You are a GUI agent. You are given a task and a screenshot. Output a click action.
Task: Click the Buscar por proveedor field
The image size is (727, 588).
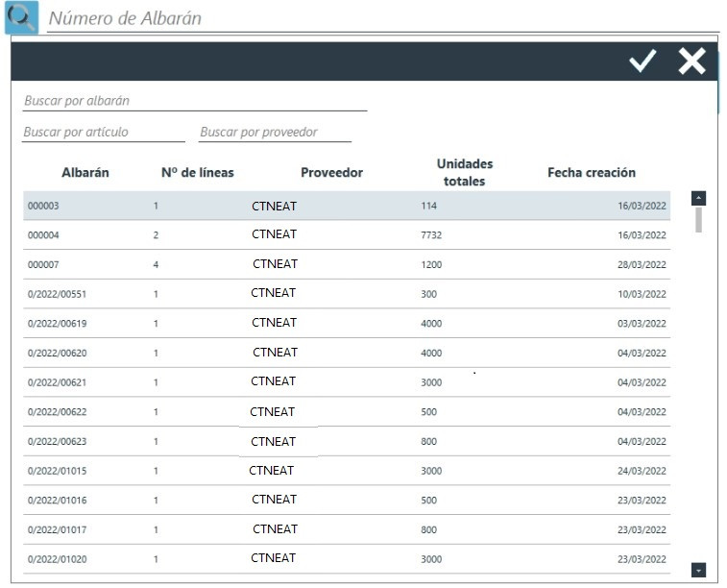coord(274,132)
